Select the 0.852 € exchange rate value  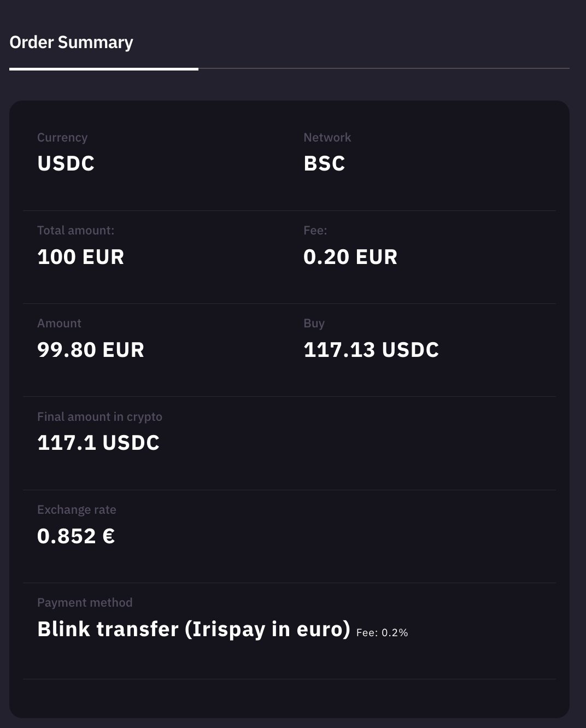pyautogui.click(x=76, y=536)
